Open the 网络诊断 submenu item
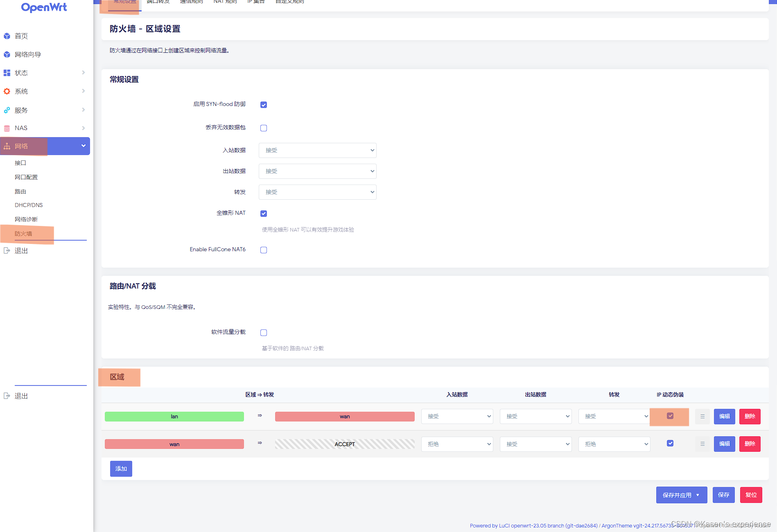Image resolution: width=777 pixels, height=532 pixels. click(26, 219)
